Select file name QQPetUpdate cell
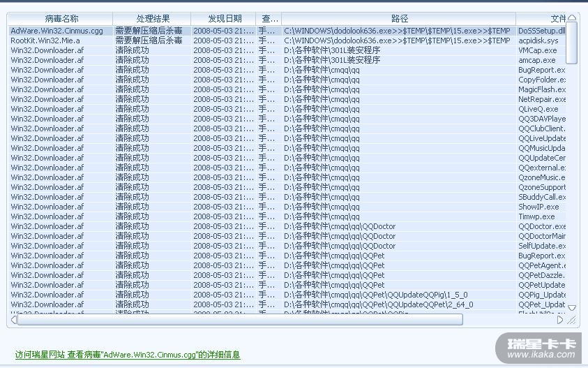This screenshot has width=588, height=368. [541, 285]
